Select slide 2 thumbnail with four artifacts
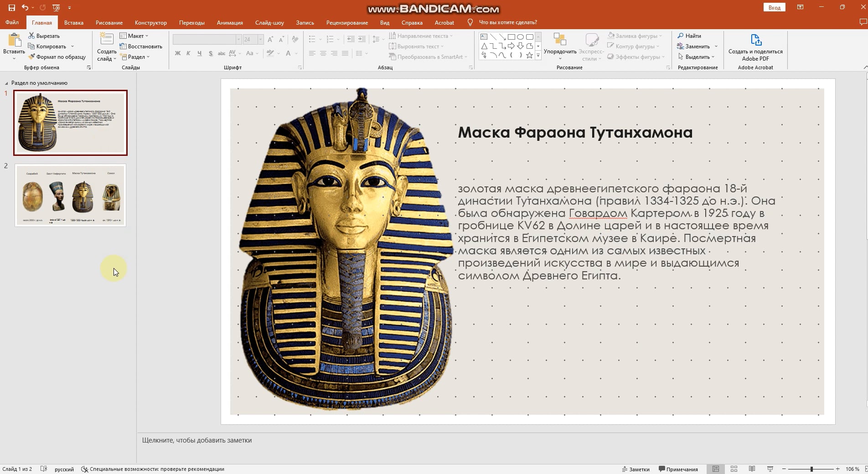868x474 pixels. coord(70,195)
